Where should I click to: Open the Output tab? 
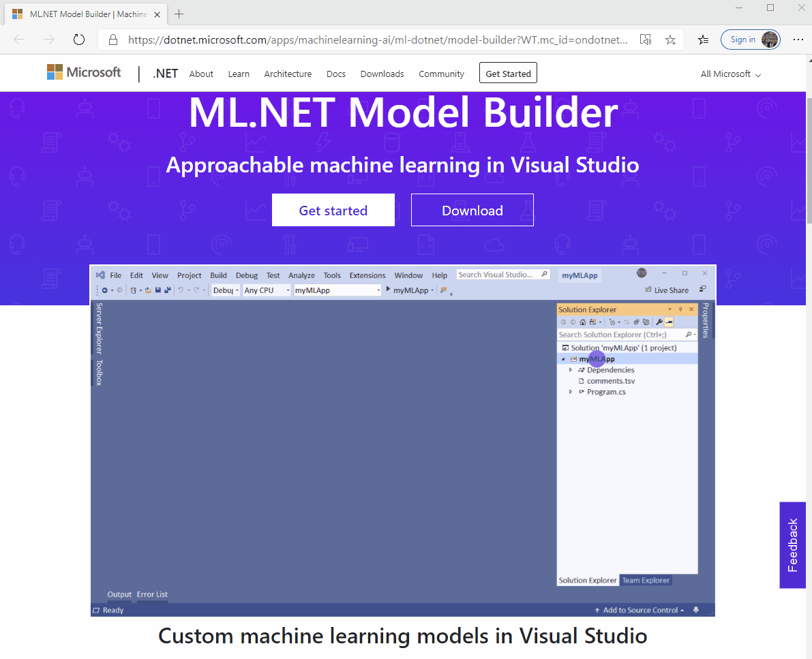tap(119, 594)
